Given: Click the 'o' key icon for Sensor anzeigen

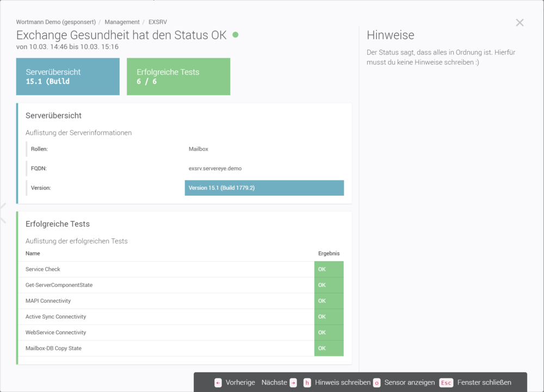Looking at the screenshot, I should [377, 383].
